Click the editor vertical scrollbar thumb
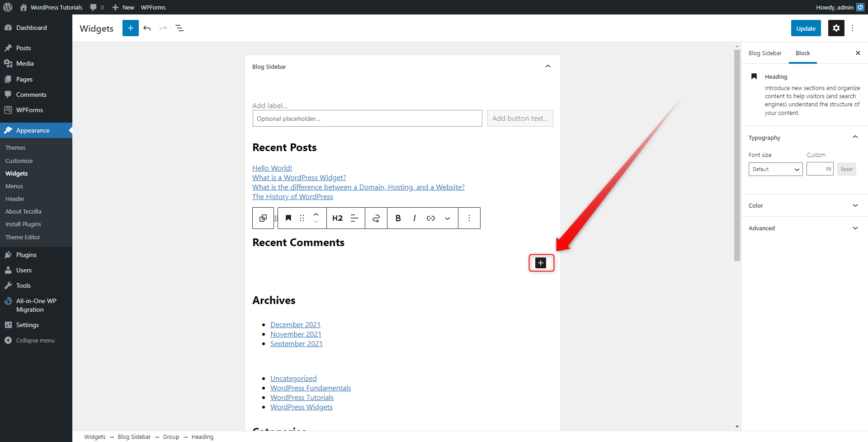Screen dimensions: 868x442 [x=737, y=155]
